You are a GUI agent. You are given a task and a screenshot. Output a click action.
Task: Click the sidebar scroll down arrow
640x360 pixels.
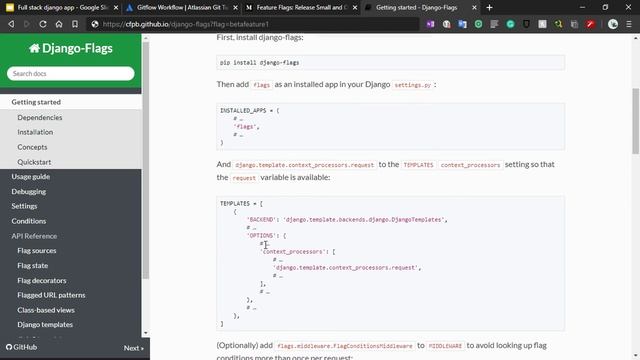pyautogui.click(x=146, y=333)
